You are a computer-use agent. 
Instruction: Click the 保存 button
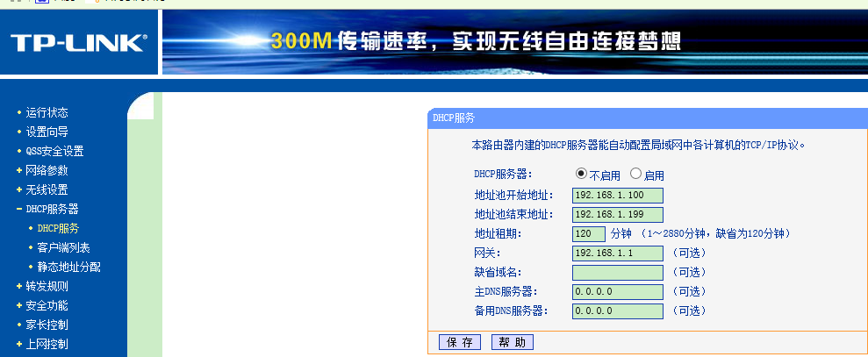460,342
